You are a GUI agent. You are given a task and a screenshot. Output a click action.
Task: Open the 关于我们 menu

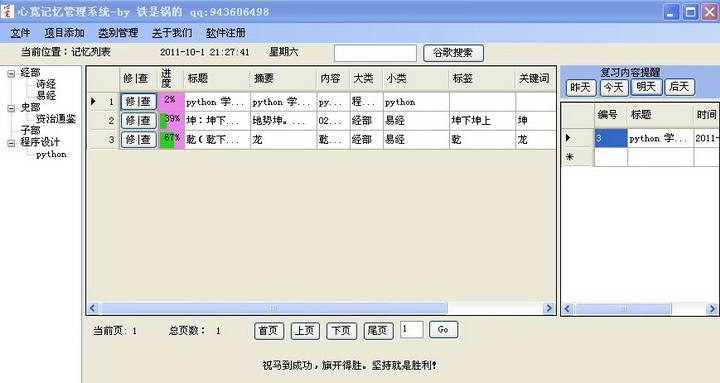[x=172, y=33]
